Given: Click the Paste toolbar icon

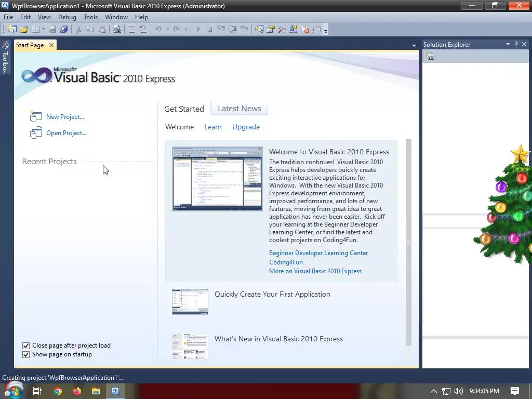Looking at the screenshot, I should [102, 29].
